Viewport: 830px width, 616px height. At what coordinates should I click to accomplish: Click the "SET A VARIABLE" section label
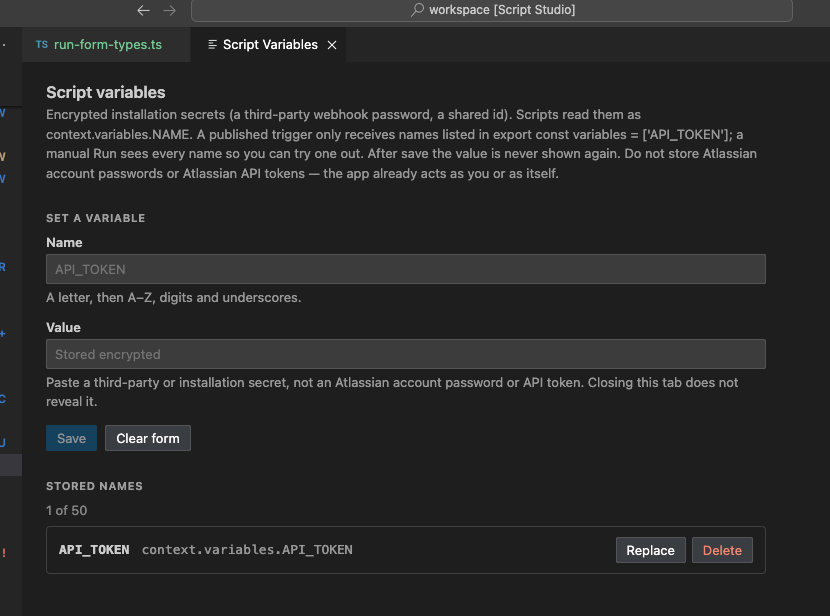[x=95, y=218]
